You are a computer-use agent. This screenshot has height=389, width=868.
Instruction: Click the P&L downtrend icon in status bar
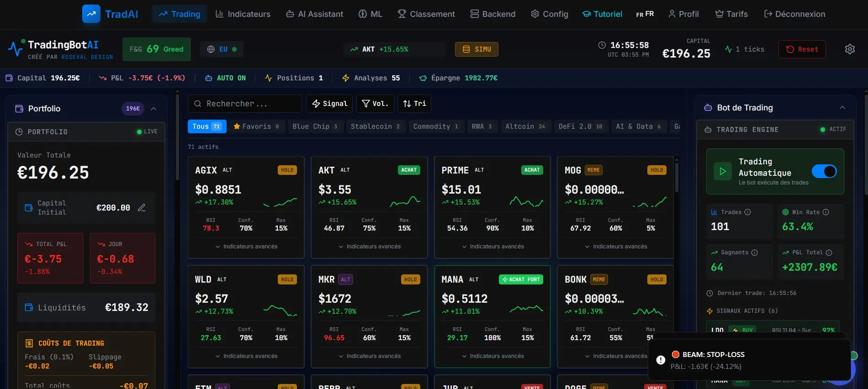pyautogui.click(x=103, y=78)
